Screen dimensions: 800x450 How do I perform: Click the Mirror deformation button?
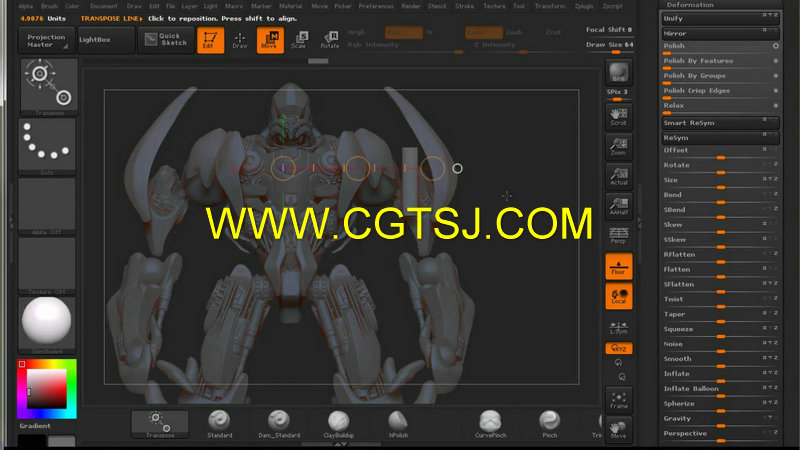point(720,34)
